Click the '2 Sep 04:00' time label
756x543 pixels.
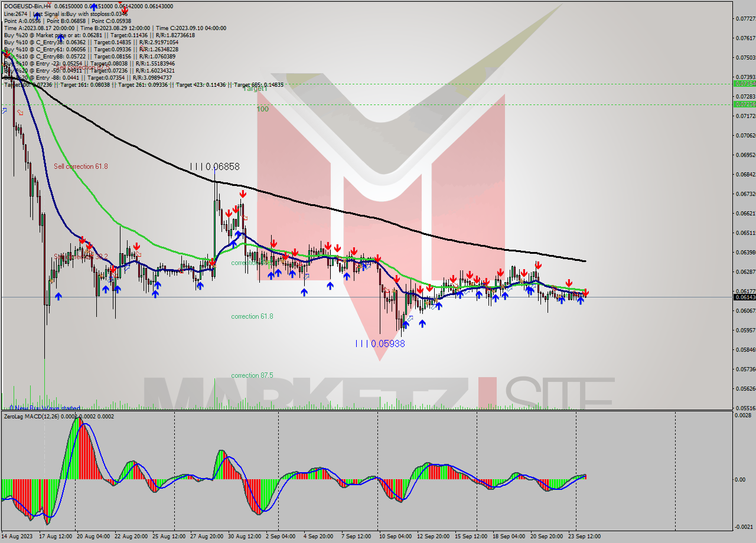click(x=281, y=536)
